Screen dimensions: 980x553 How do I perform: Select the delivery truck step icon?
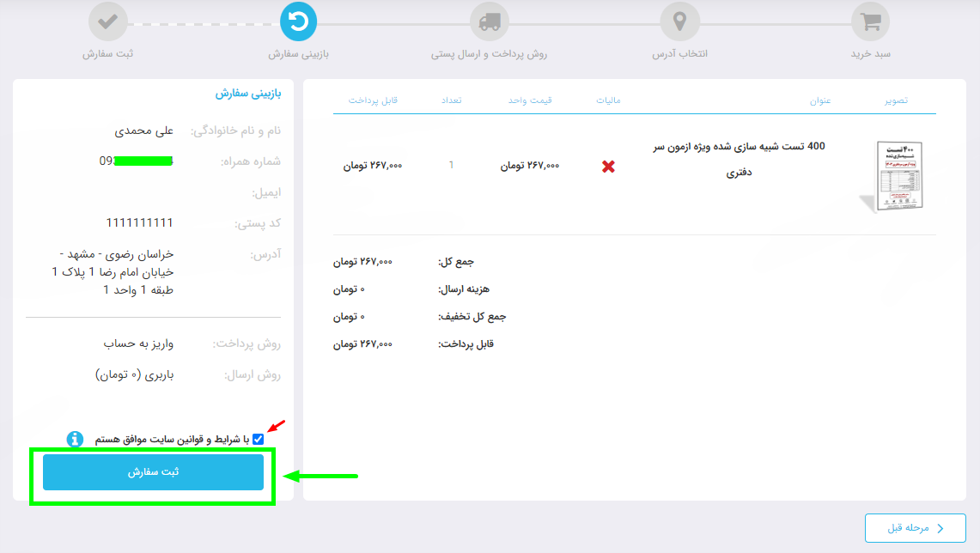coord(490,21)
